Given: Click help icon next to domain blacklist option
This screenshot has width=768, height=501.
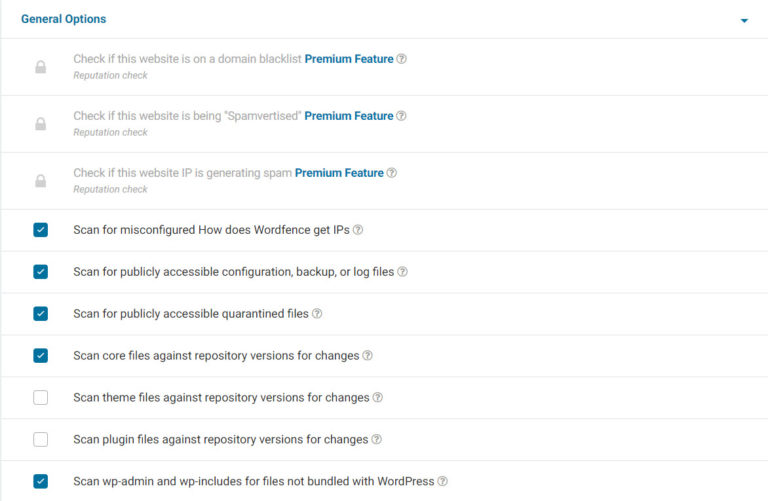Looking at the screenshot, I should [x=402, y=59].
